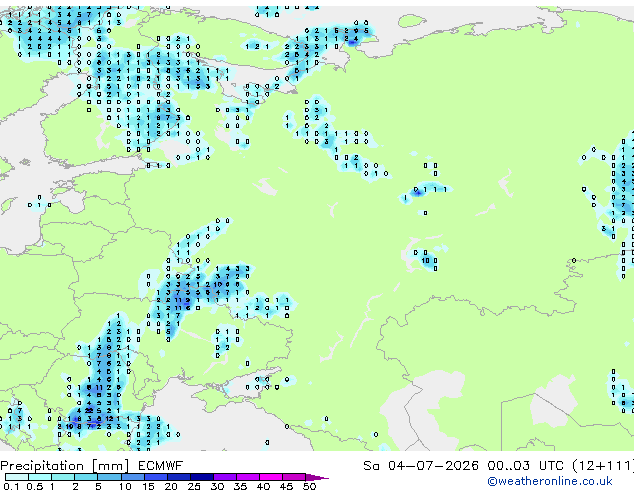Click the '0.1' legend scale label

coord(11,486)
